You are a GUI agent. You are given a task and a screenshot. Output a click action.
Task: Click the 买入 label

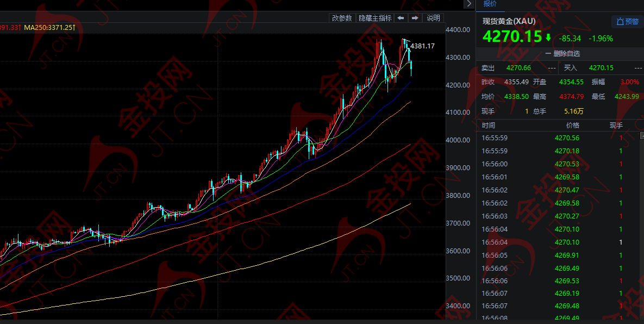coord(570,68)
